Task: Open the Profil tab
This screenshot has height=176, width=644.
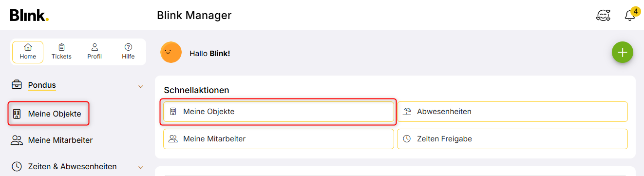Action: point(95,52)
